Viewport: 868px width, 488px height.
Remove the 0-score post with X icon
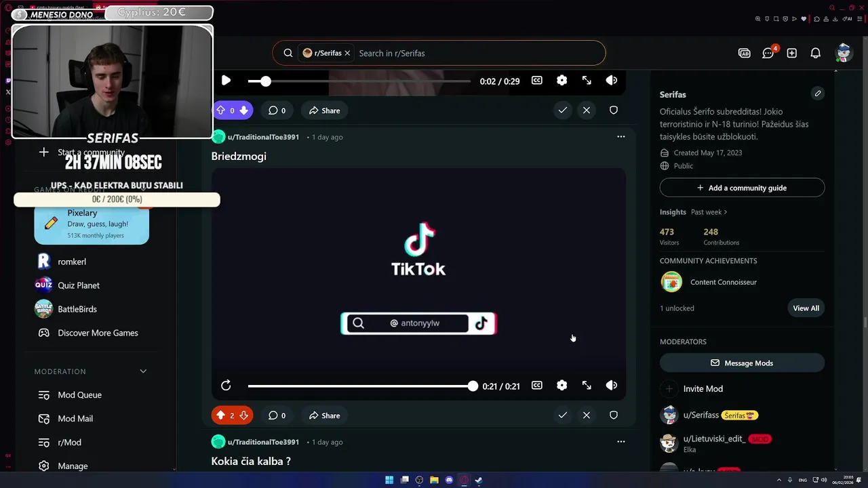coord(587,110)
